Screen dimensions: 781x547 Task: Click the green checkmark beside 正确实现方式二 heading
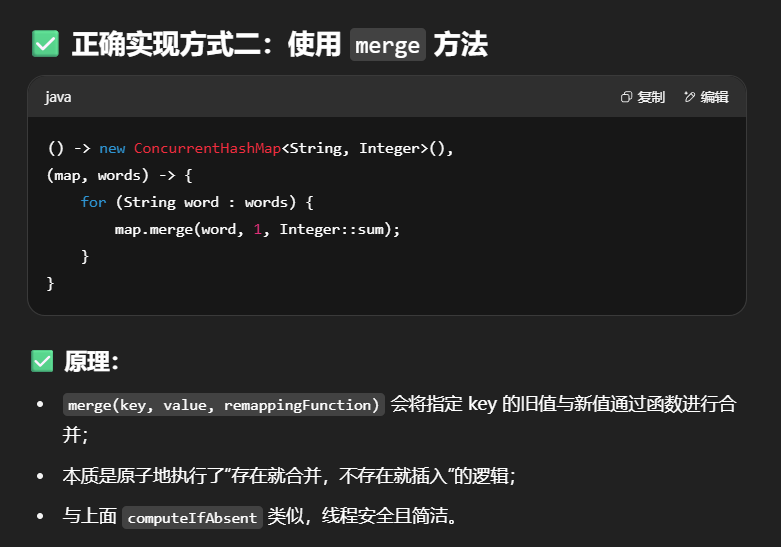(44, 43)
